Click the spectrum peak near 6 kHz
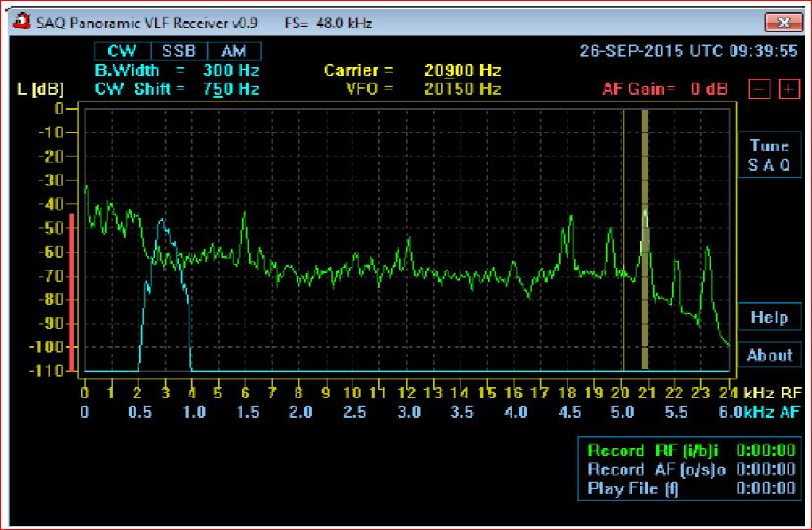Screen dimensions: 812x530 244,214
